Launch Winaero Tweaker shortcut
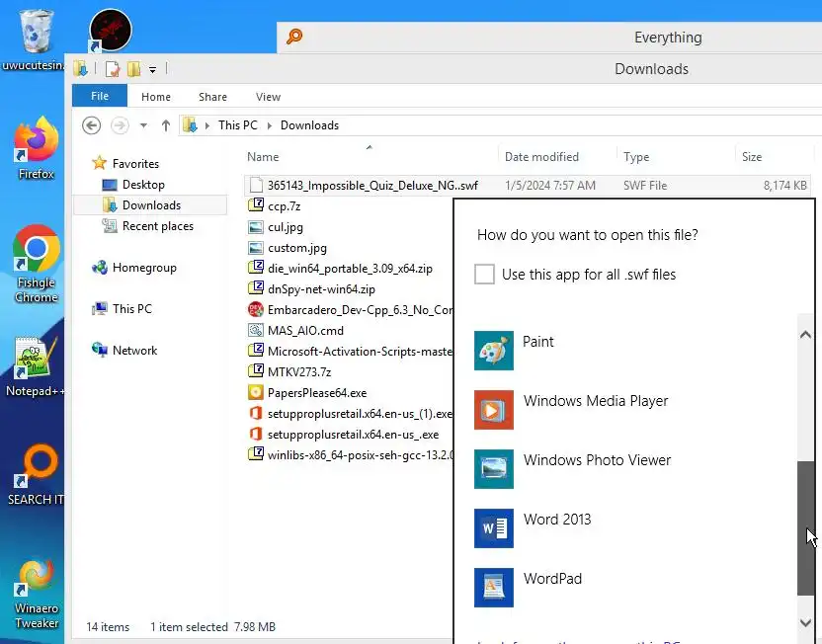 click(x=36, y=594)
